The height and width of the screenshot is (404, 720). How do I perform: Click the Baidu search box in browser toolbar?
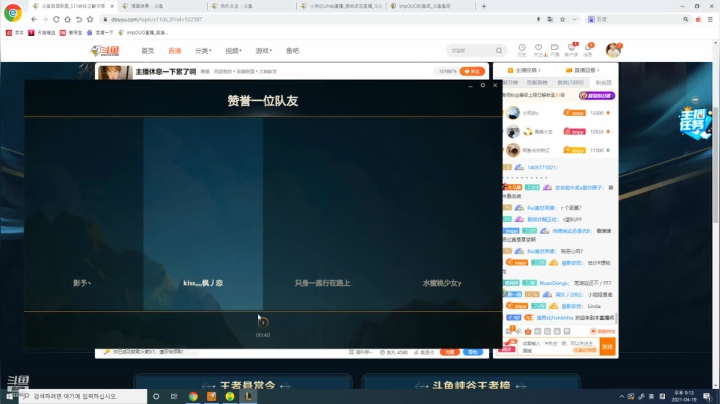click(638, 19)
